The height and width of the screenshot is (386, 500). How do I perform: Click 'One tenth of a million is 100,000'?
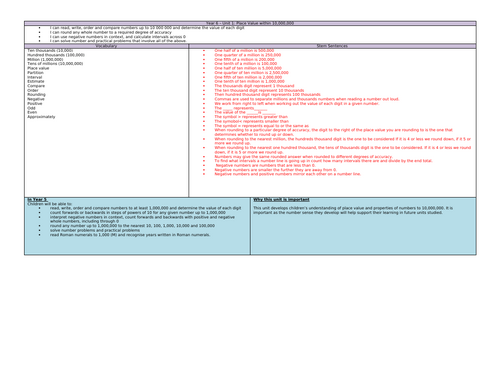[246, 64]
